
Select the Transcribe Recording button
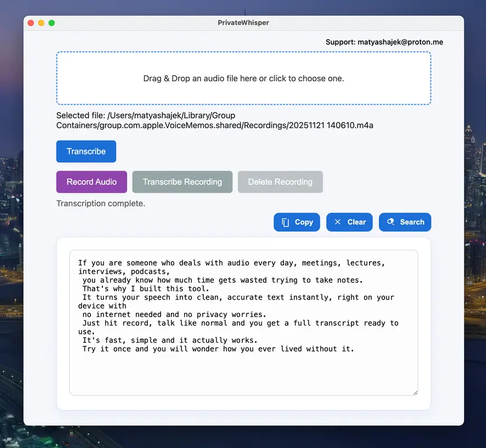coord(183,181)
